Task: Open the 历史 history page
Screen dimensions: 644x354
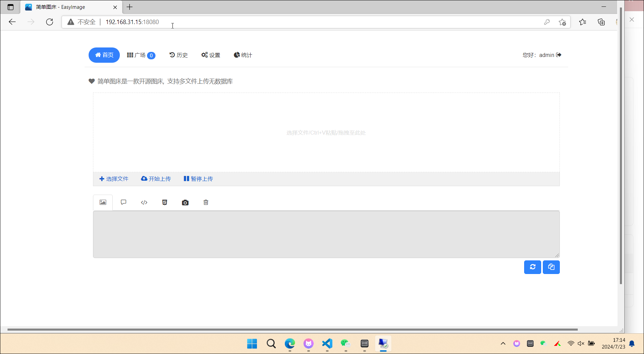Action: [x=179, y=55]
